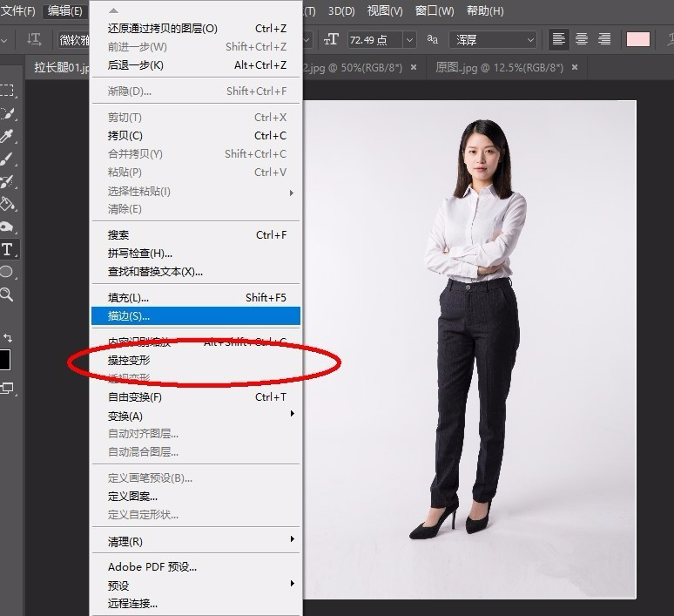
Task: Select the Rectangular Marquee tool
Action: [7, 91]
